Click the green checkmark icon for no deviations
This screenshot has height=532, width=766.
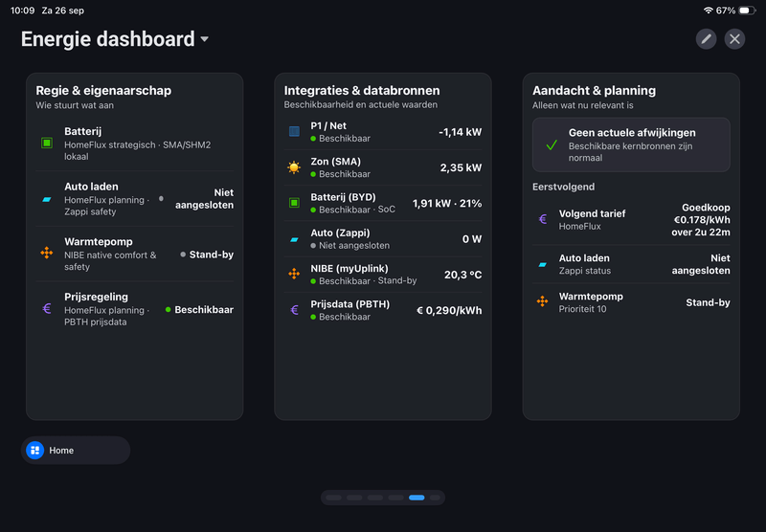coord(552,144)
